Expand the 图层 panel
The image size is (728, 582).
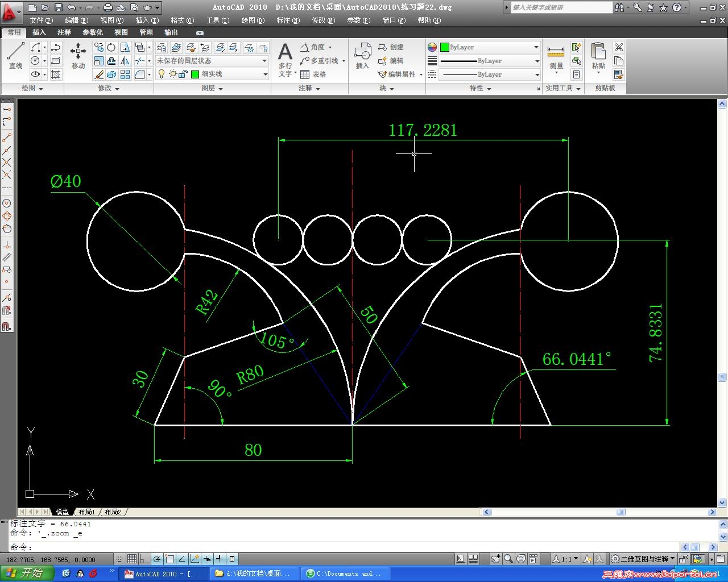(x=212, y=88)
